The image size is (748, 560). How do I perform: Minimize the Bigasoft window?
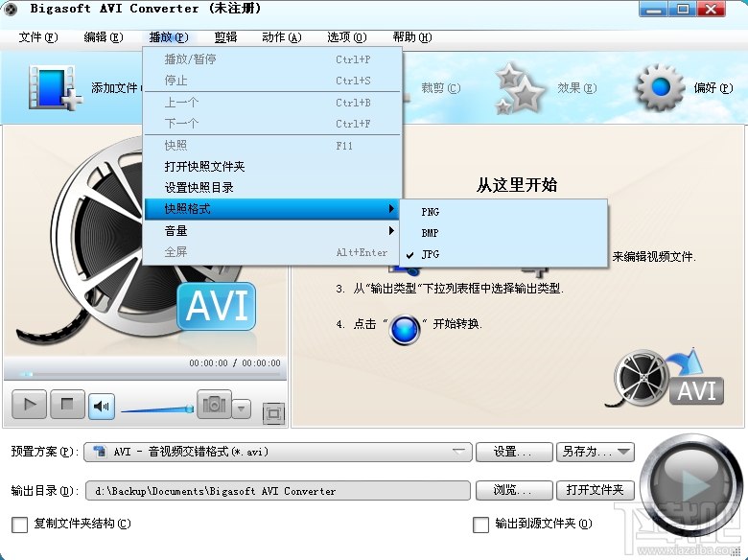(x=653, y=9)
